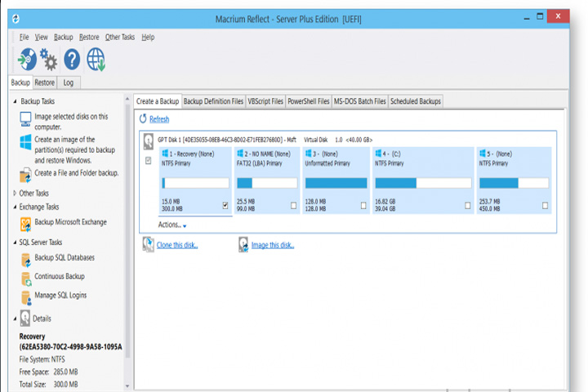
Task: Click the Backup SQL Databases icon
Action: [26, 260]
